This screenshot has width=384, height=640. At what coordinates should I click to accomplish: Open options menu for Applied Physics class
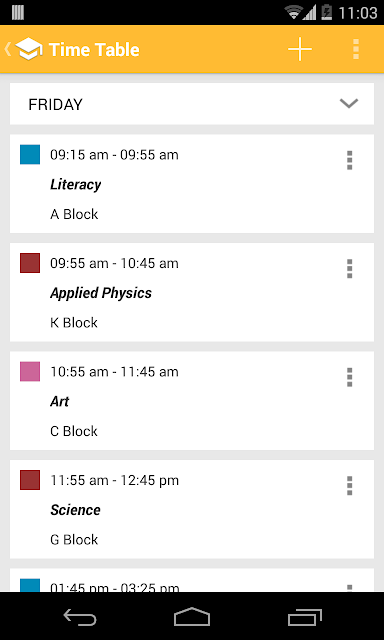coord(349,269)
